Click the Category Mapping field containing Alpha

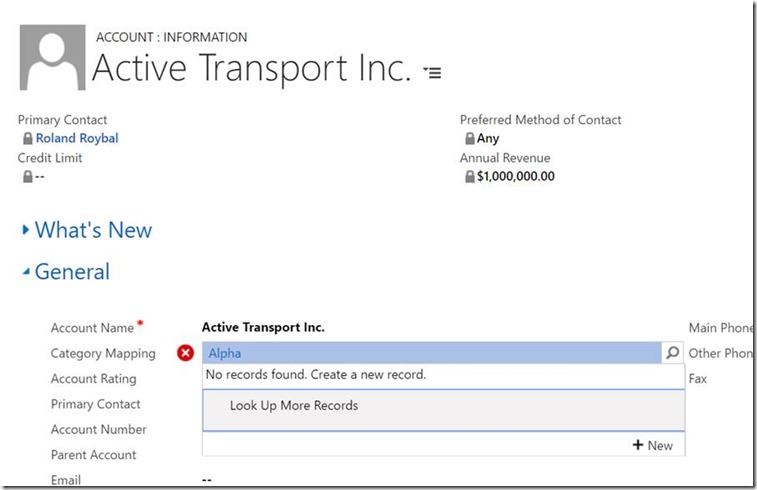[430, 353]
